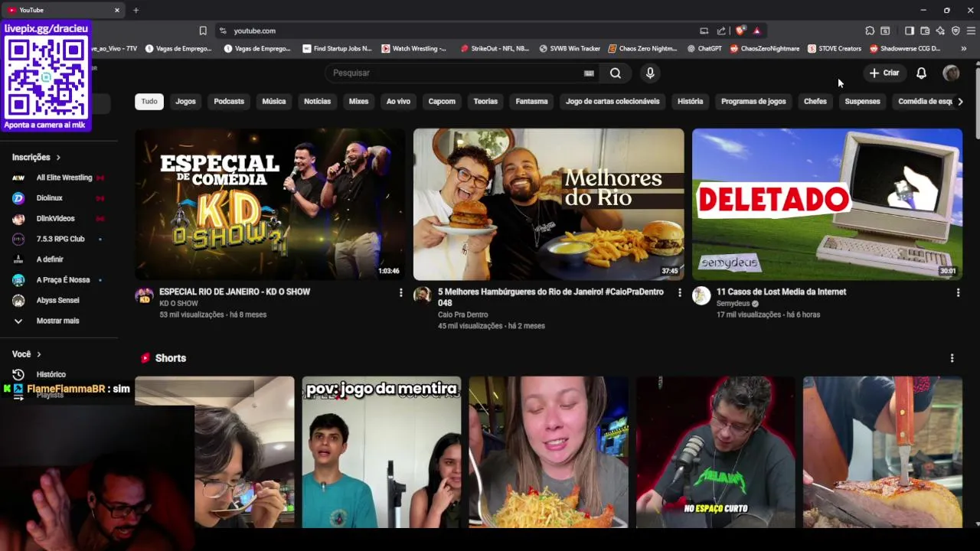Select the Fantasma filter chip
The image size is (980, 551).
(531, 101)
